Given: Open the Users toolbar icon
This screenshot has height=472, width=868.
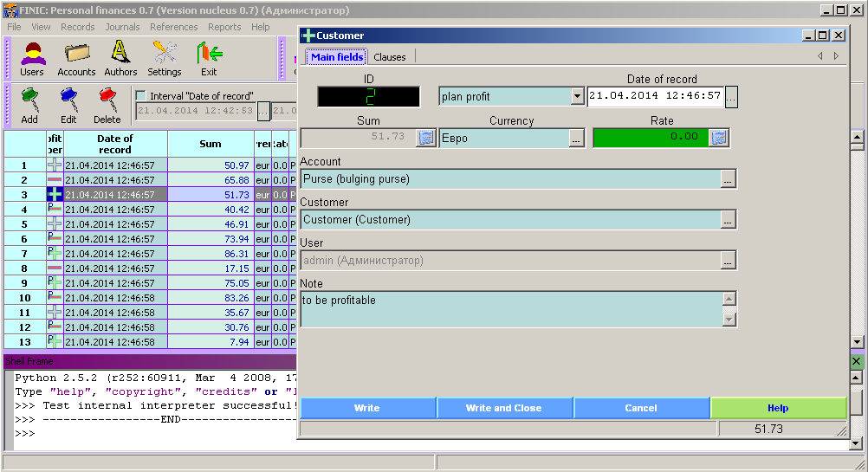Looking at the screenshot, I should tap(32, 58).
